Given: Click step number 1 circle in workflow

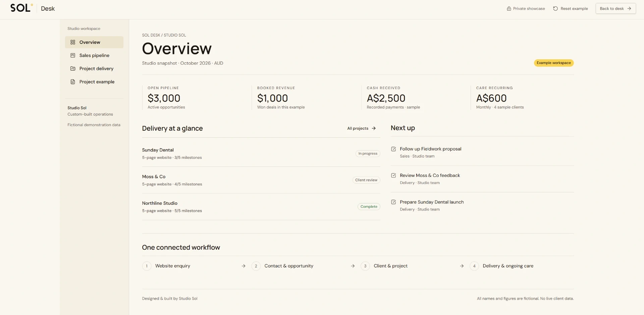Looking at the screenshot, I should pyautogui.click(x=147, y=266).
